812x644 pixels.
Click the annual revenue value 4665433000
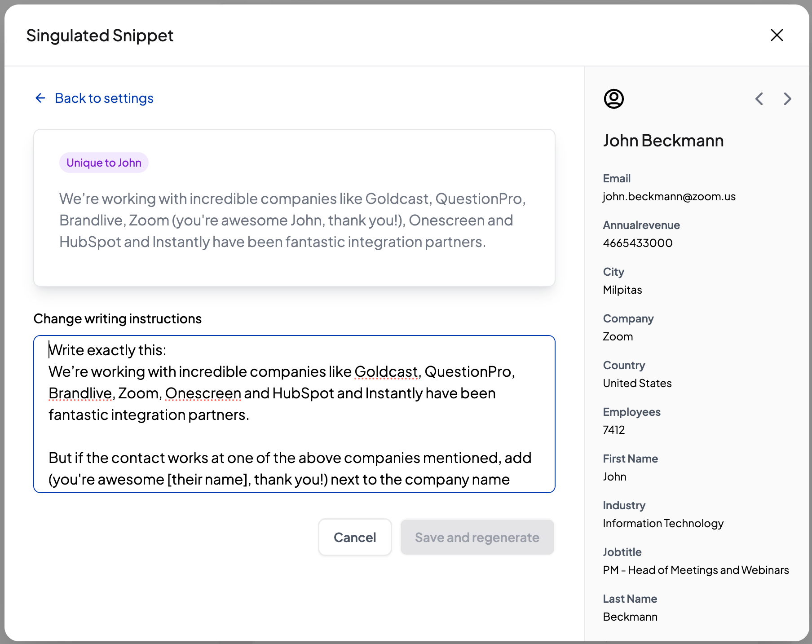coord(638,243)
